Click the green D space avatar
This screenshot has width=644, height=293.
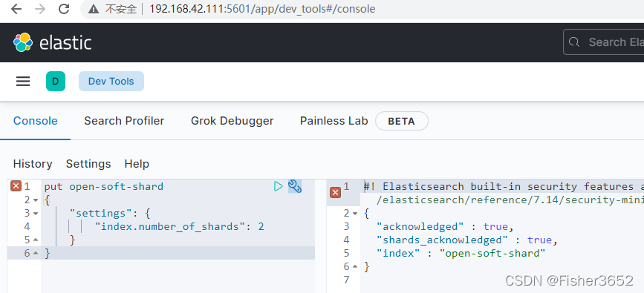pos(56,82)
